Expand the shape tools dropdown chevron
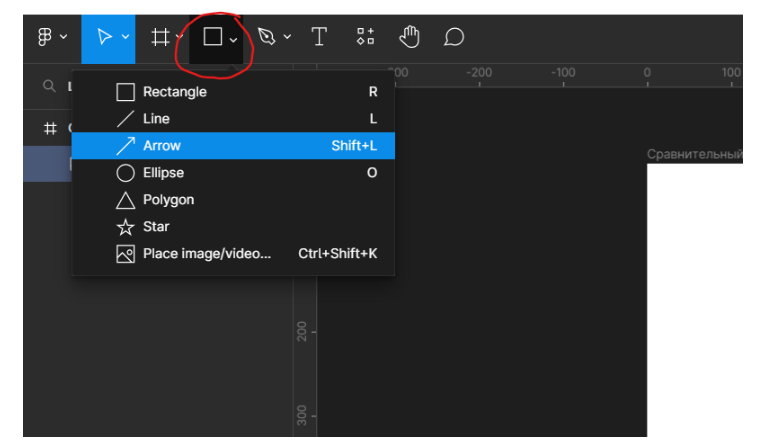This screenshot has height=448, width=757. [x=233, y=39]
